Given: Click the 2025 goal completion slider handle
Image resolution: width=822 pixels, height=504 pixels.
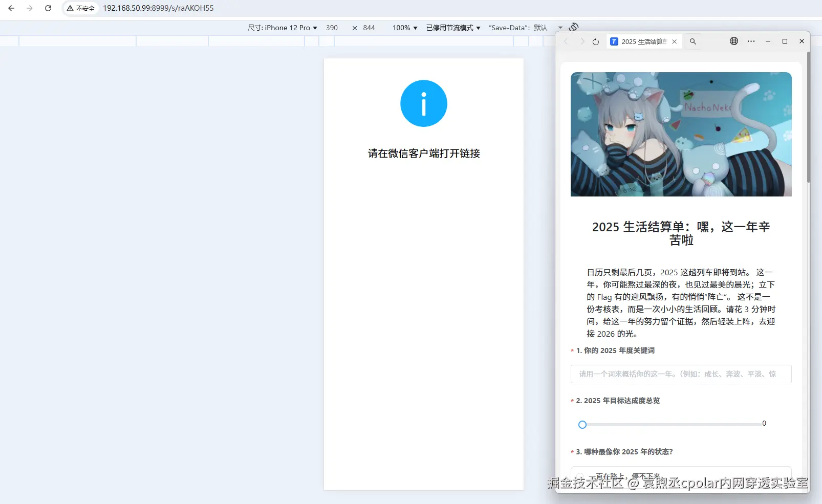Looking at the screenshot, I should pyautogui.click(x=582, y=425).
